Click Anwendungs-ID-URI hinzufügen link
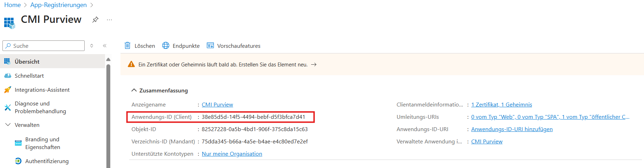The height and width of the screenshot is (168, 644). pos(512,129)
